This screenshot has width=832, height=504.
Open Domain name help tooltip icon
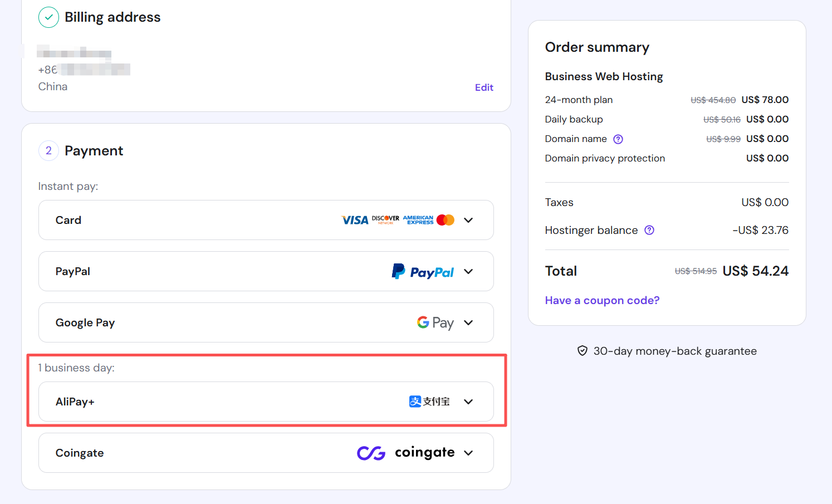click(618, 139)
